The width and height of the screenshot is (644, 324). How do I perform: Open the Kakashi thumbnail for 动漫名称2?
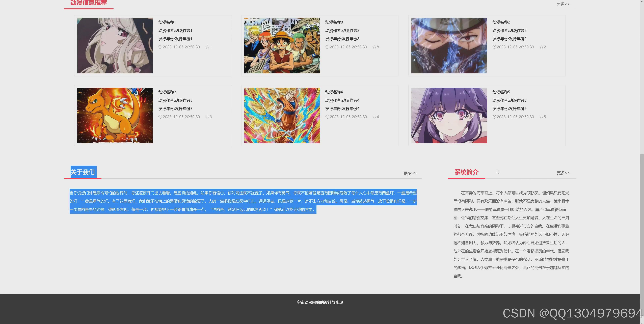(x=449, y=45)
